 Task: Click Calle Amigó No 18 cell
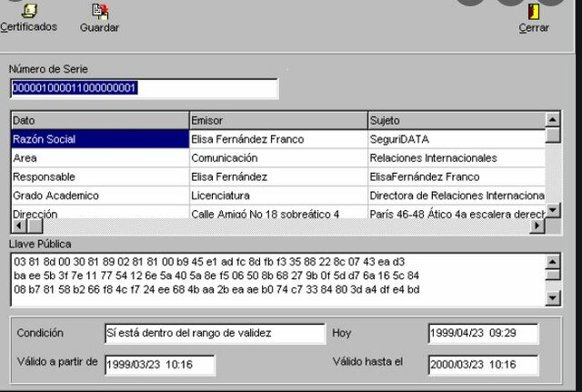click(x=278, y=212)
